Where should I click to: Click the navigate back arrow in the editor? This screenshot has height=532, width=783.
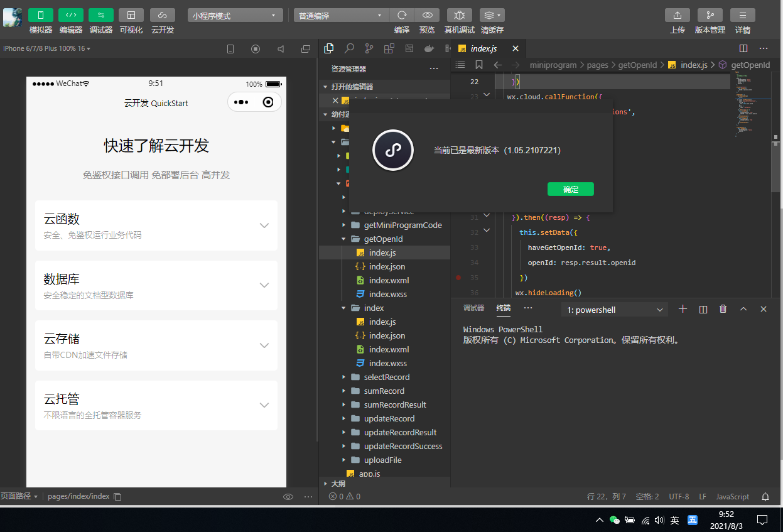(x=497, y=65)
